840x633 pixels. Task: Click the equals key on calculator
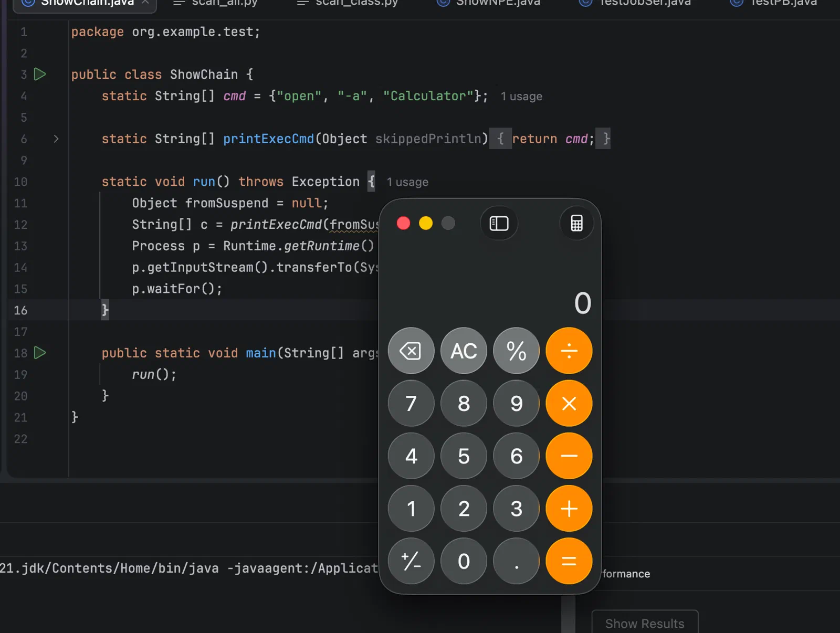(569, 561)
